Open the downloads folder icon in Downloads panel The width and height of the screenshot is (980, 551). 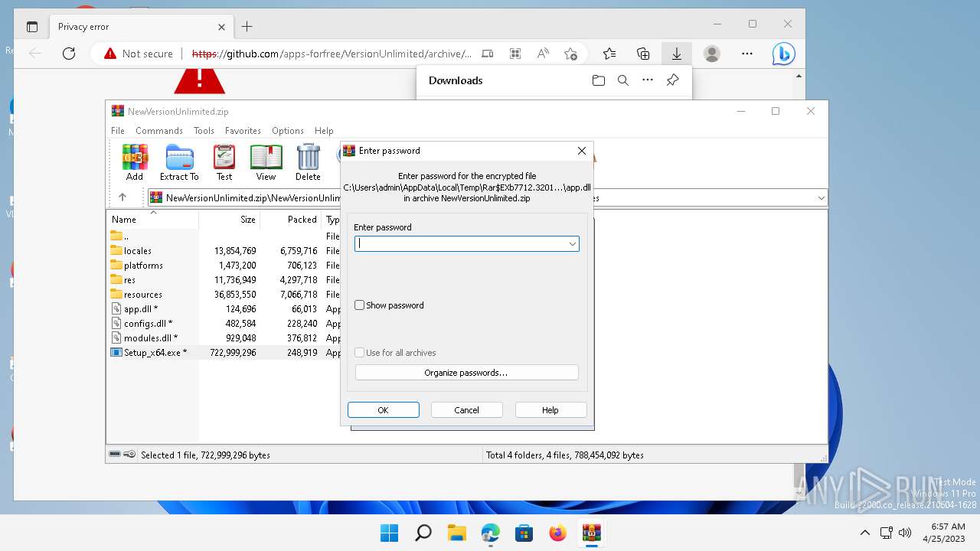point(599,80)
